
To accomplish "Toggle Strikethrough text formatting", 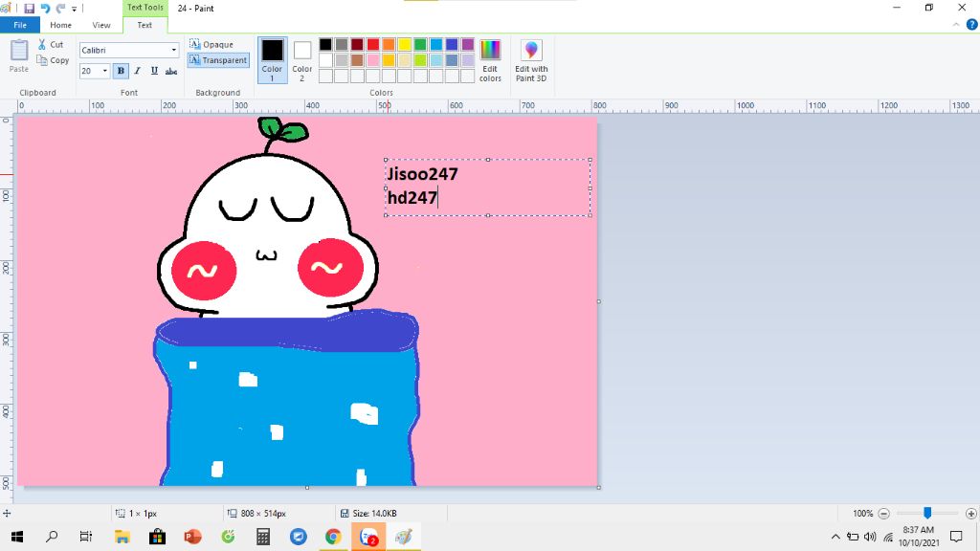I will coord(171,71).
